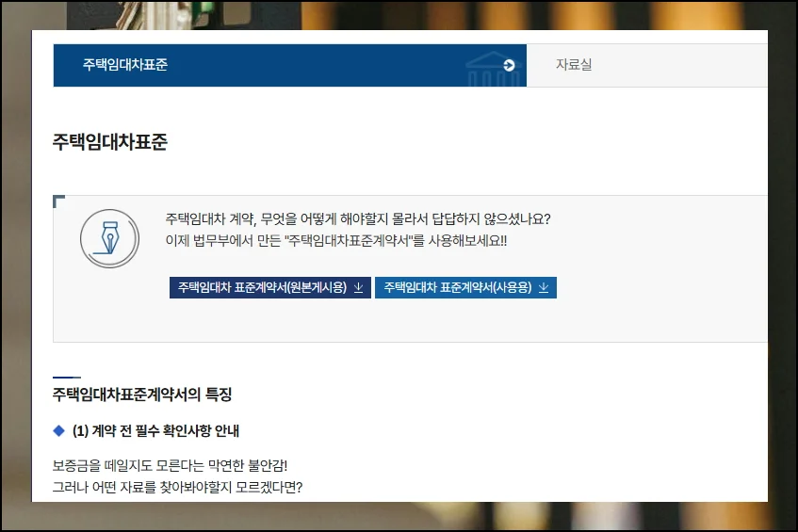Click download arrow icon on 원본게시용 button
798x532 pixels.
[x=358, y=287]
